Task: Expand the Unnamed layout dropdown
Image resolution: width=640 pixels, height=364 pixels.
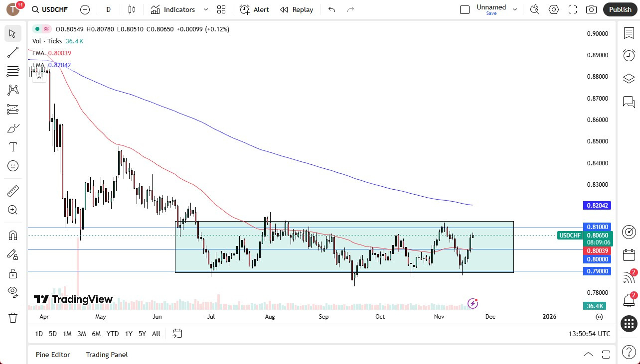Action: (514, 8)
